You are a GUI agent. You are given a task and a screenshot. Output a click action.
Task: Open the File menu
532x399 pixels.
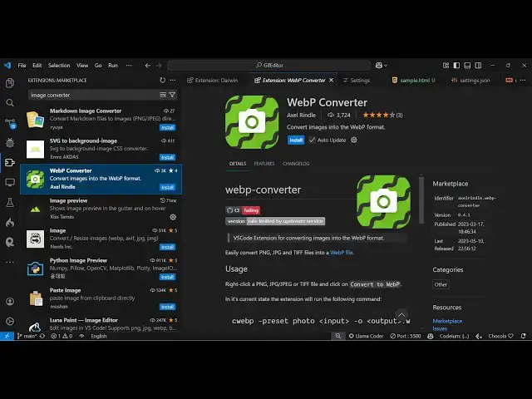tap(22, 65)
